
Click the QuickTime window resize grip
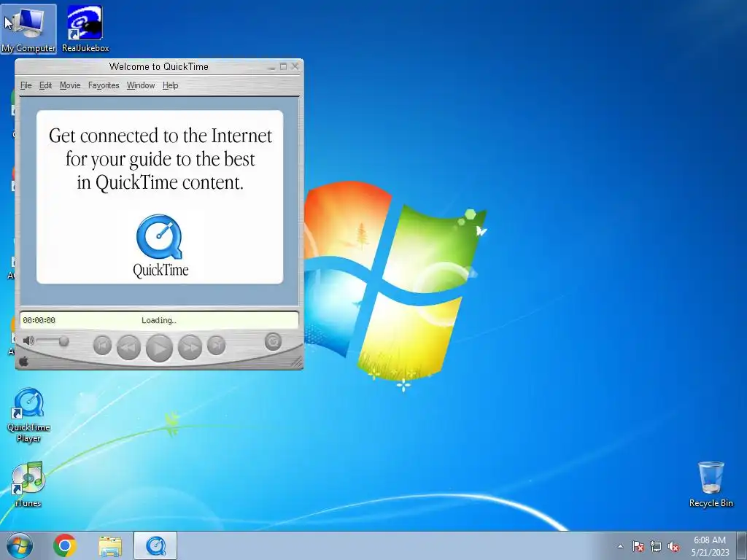296,362
